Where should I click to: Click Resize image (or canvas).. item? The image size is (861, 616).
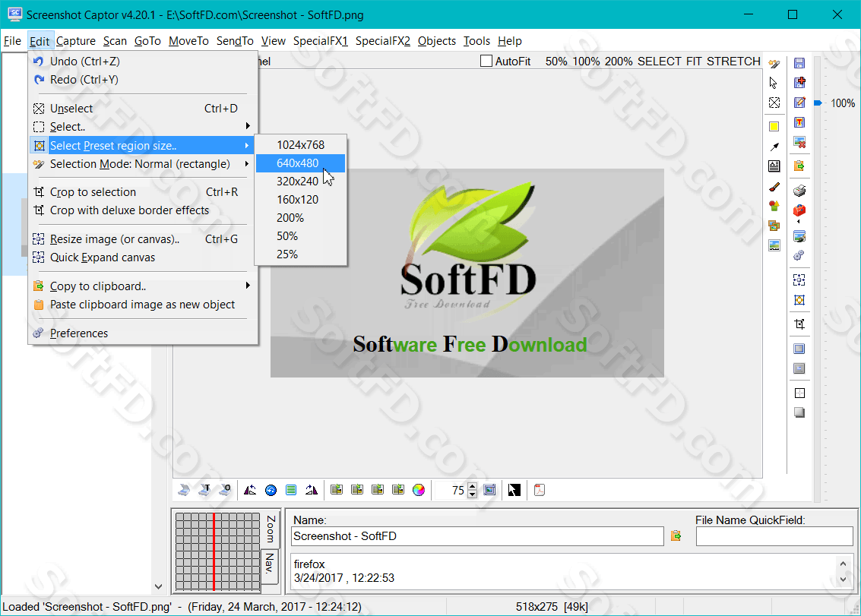pos(143,239)
